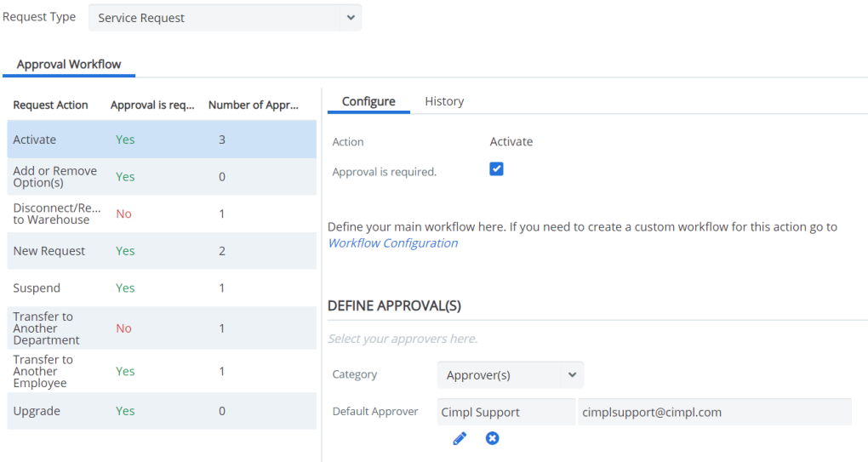The width and height of the screenshot is (868, 462).
Task: Click the Cimpl Support approver name field
Action: [506, 412]
